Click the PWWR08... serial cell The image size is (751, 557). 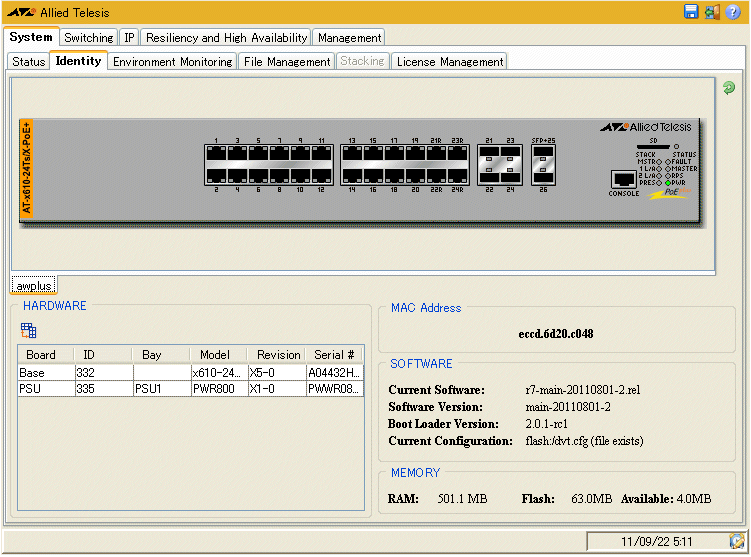click(x=335, y=388)
